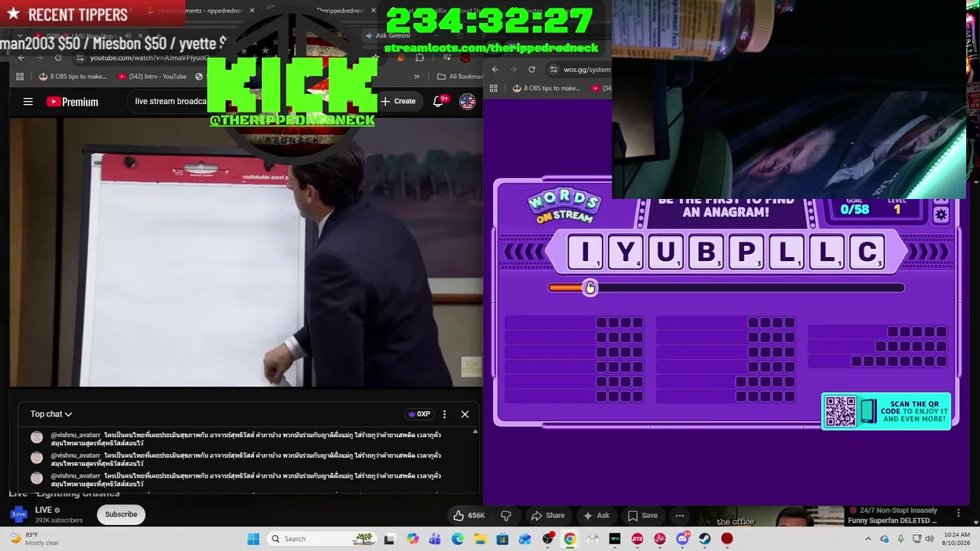Click the QR code image
This screenshot has height=551, width=980.
(x=840, y=411)
